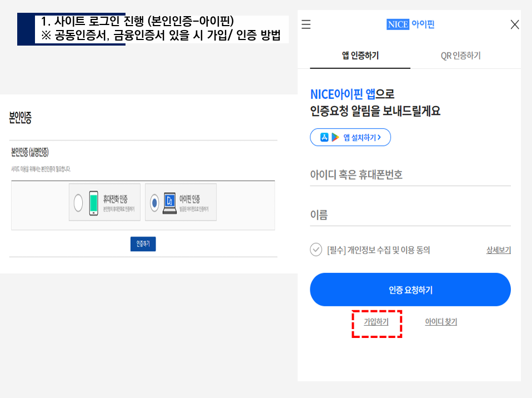Viewport: 532px width, 398px height.
Task: Select the 아이핀 인증 radio button
Action: 154,203
